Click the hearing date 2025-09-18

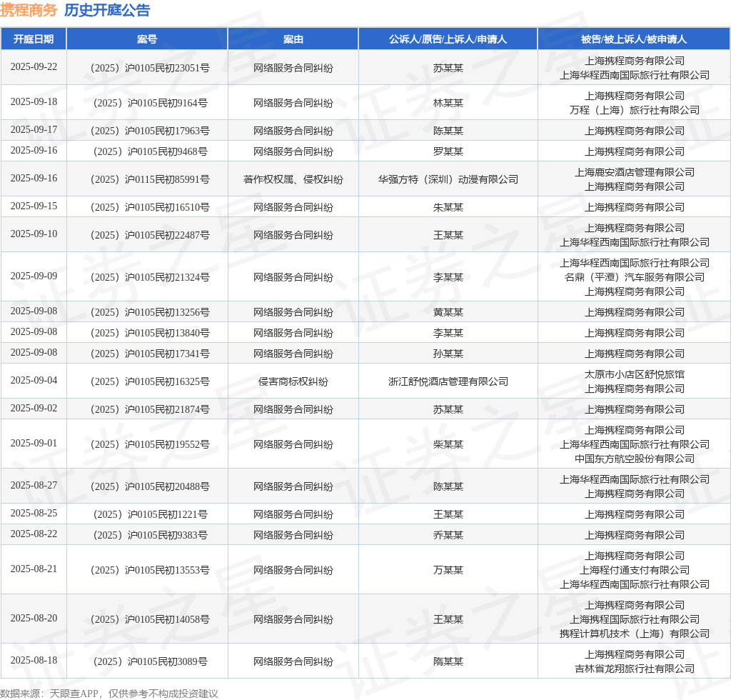[34, 101]
